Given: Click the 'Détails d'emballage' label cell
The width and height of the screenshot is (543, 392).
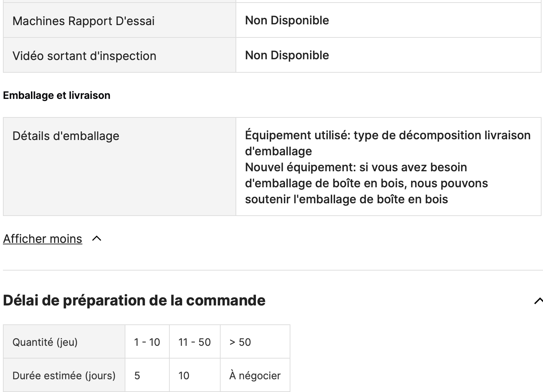Looking at the screenshot, I should 66,136.
